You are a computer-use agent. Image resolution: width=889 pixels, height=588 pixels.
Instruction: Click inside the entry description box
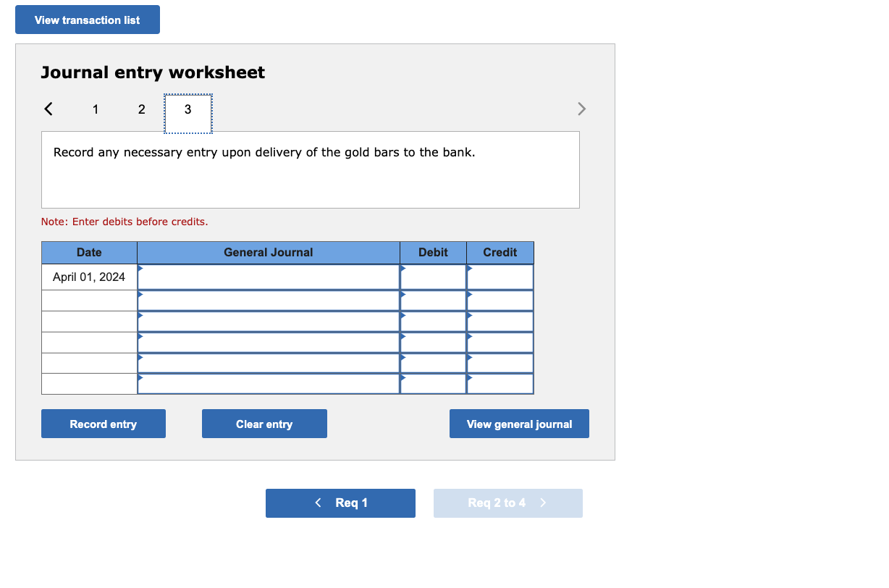click(x=310, y=169)
